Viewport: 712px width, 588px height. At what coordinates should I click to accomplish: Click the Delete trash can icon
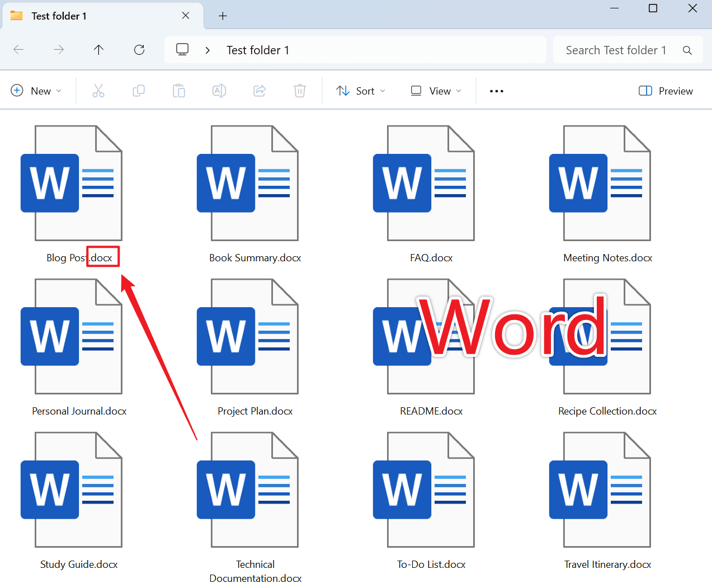pos(300,91)
